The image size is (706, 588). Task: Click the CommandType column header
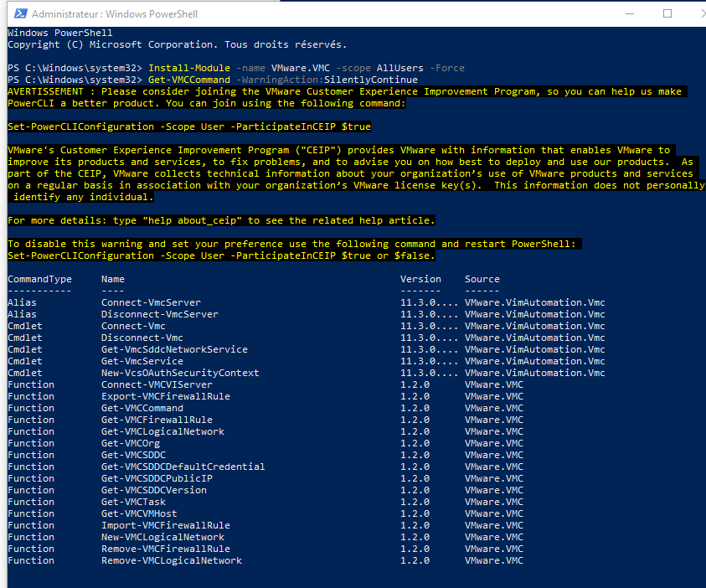39,279
